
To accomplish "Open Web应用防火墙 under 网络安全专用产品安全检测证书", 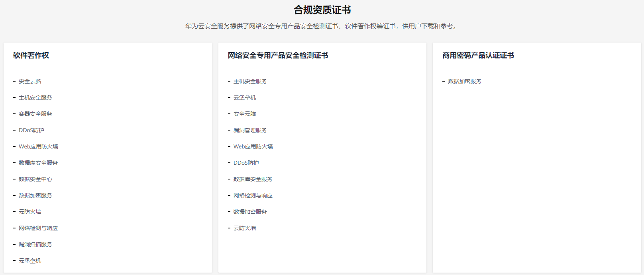I will click(x=253, y=146).
